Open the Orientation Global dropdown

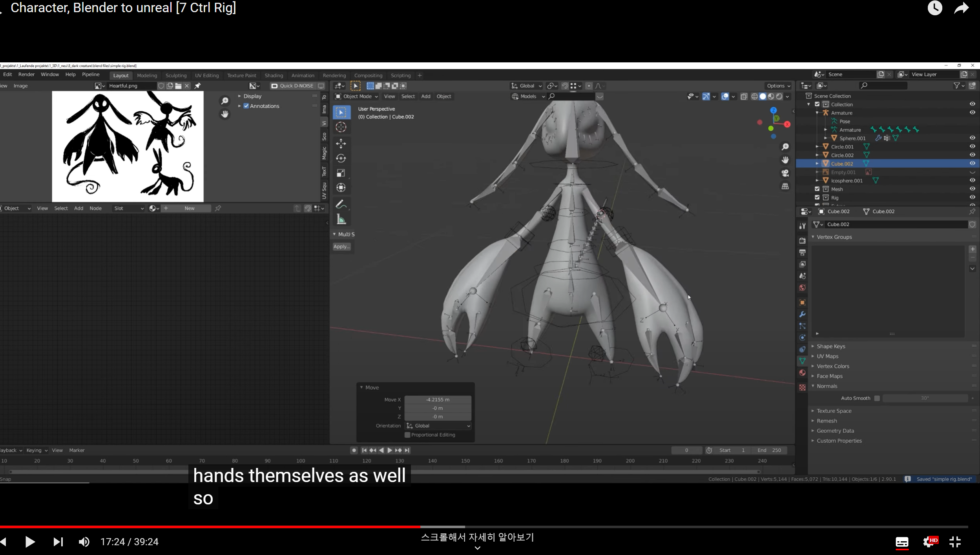[x=438, y=426]
